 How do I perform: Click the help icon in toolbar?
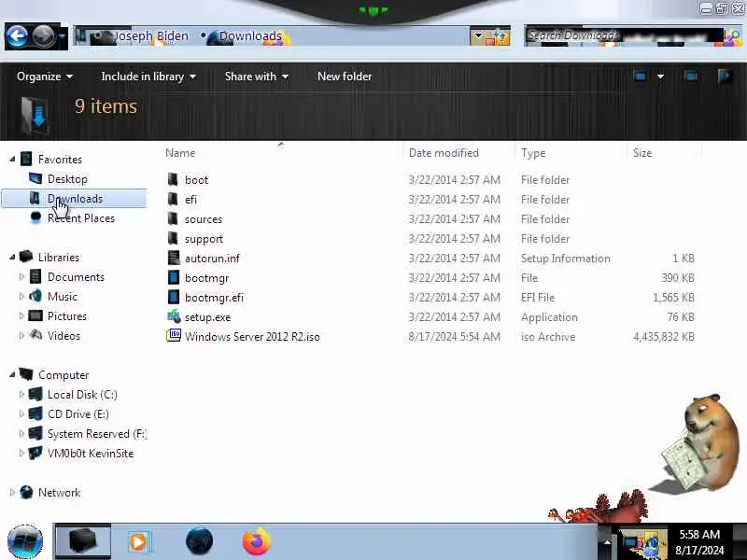point(725,77)
